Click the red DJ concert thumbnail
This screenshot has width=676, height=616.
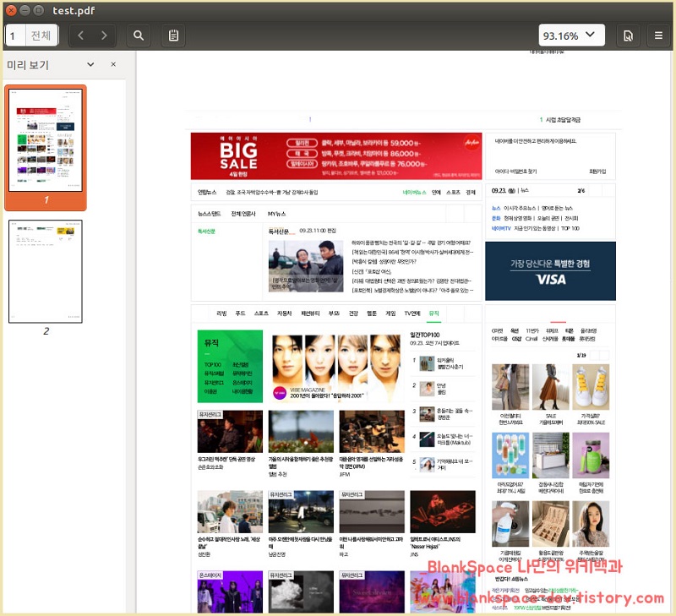point(443,512)
